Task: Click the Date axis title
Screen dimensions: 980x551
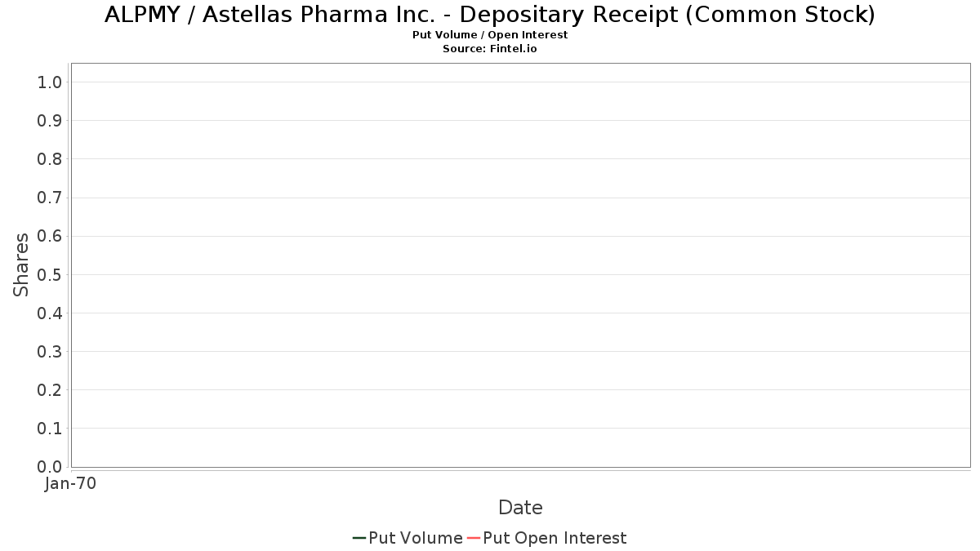Action: pos(520,508)
